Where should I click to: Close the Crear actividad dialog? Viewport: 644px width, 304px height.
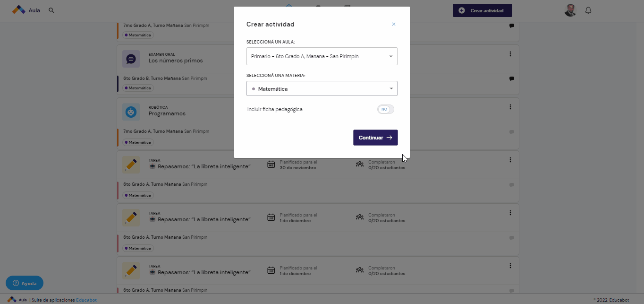394,24
